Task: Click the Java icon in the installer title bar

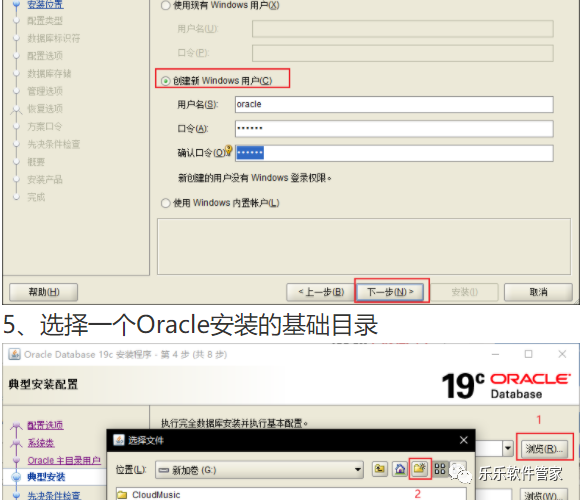Action: (x=14, y=354)
